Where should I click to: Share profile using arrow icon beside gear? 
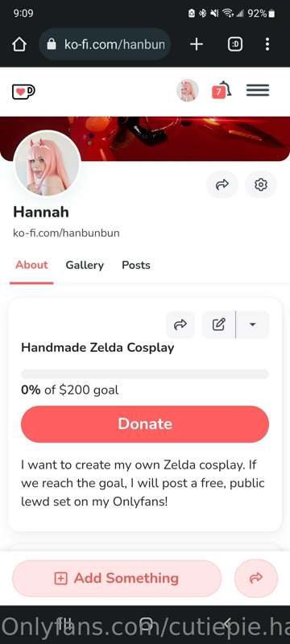pyautogui.click(x=222, y=185)
